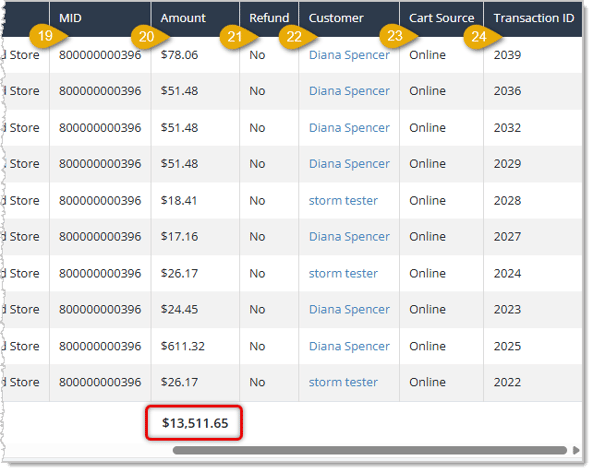Select transaction ID 2028
This screenshot has height=472, width=593.
[507, 200]
